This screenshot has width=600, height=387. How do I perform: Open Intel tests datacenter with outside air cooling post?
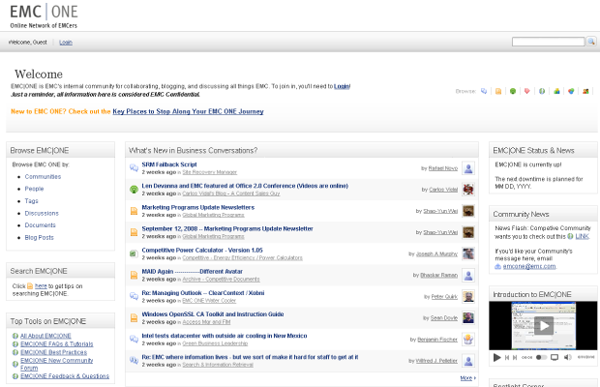(x=224, y=336)
